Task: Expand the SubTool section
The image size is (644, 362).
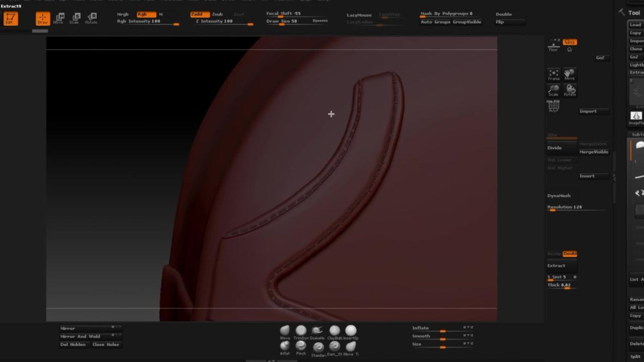Action: tap(637, 134)
